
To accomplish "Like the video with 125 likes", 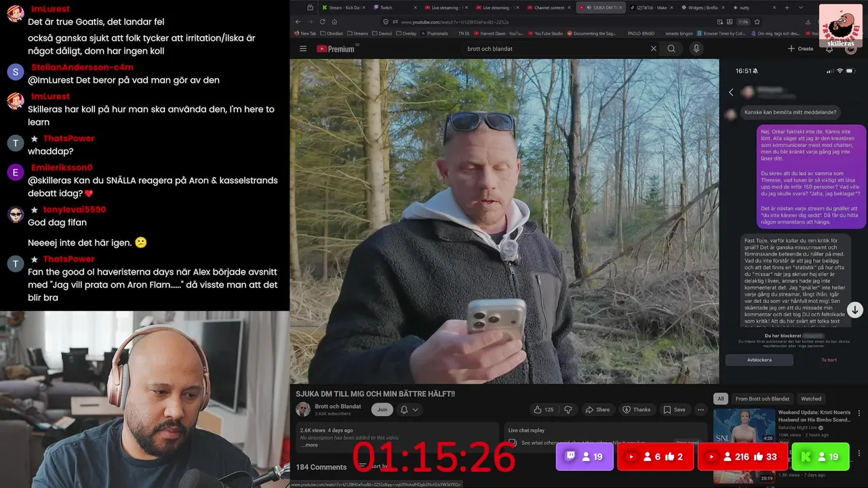I will point(544,409).
